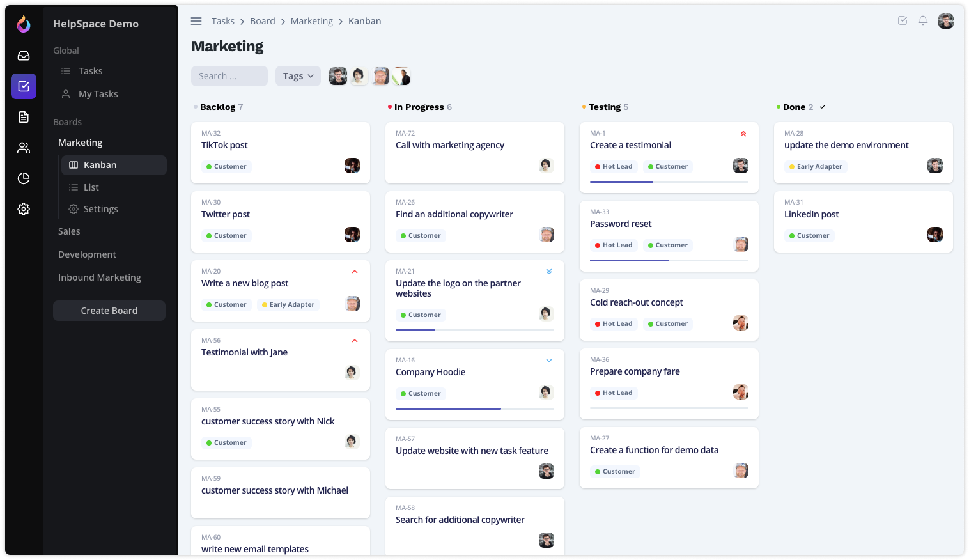Switch to List view

click(91, 187)
